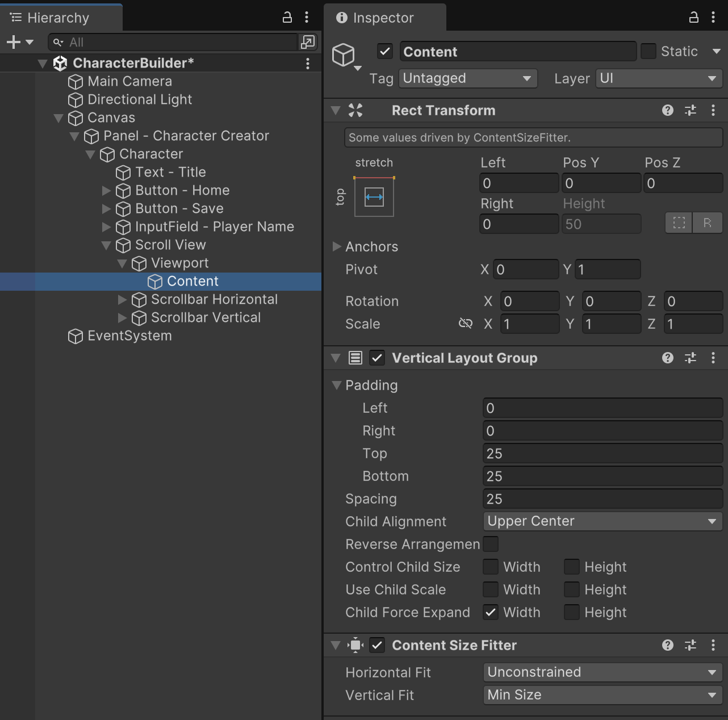Open Content Size Fitter kebab menu
The height and width of the screenshot is (720, 728).
click(x=713, y=645)
